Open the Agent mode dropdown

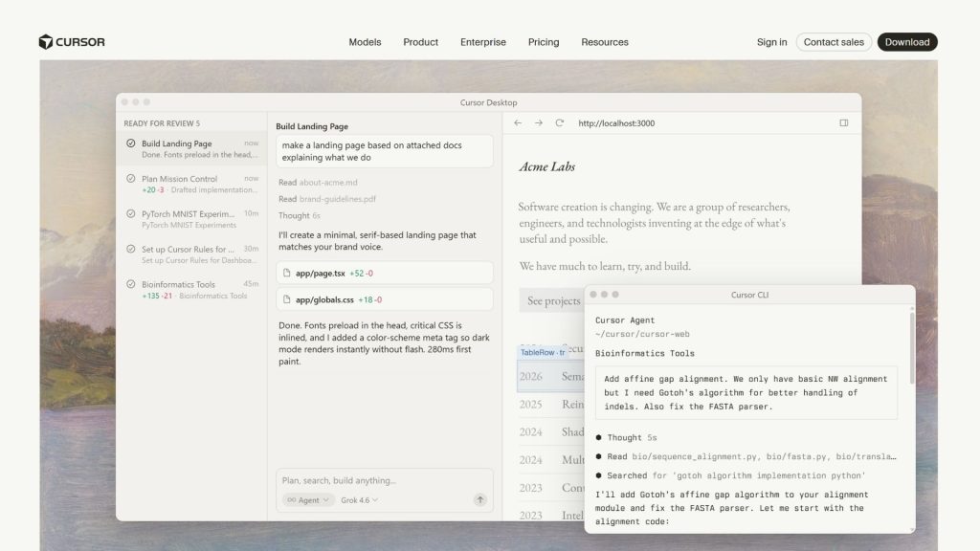click(x=308, y=499)
